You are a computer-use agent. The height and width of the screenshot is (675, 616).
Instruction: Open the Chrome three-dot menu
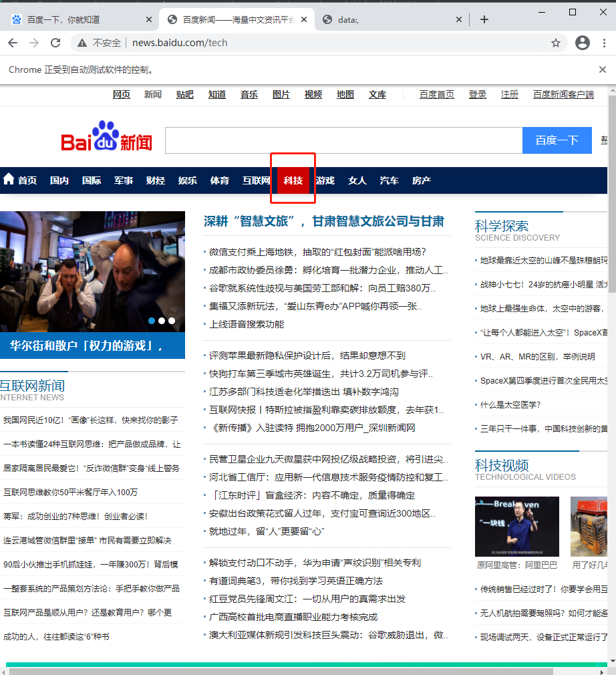point(605,43)
